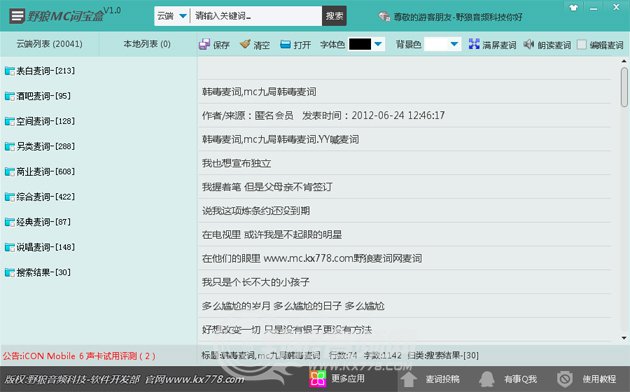Click the 朗读麦词 text button
The height and width of the screenshot is (392, 630).
click(554, 45)
